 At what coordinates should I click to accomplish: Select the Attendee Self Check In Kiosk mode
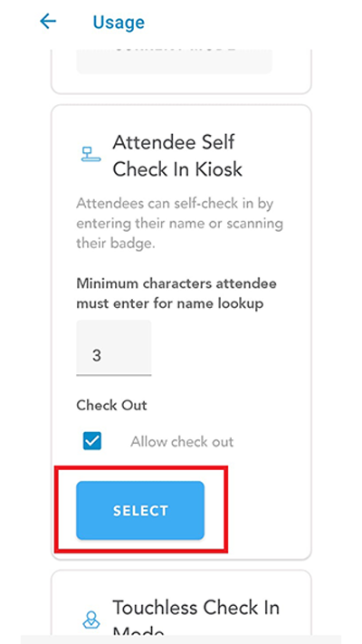[x=140, y=510]
